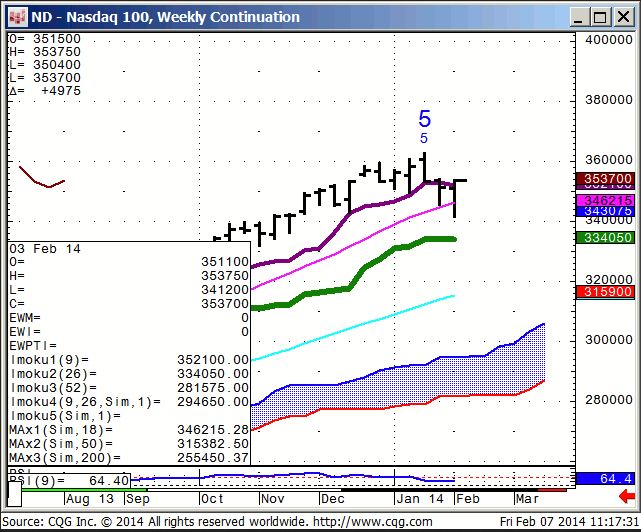
Task: Click the 315900 red price label
Action: tap(605, 292)
